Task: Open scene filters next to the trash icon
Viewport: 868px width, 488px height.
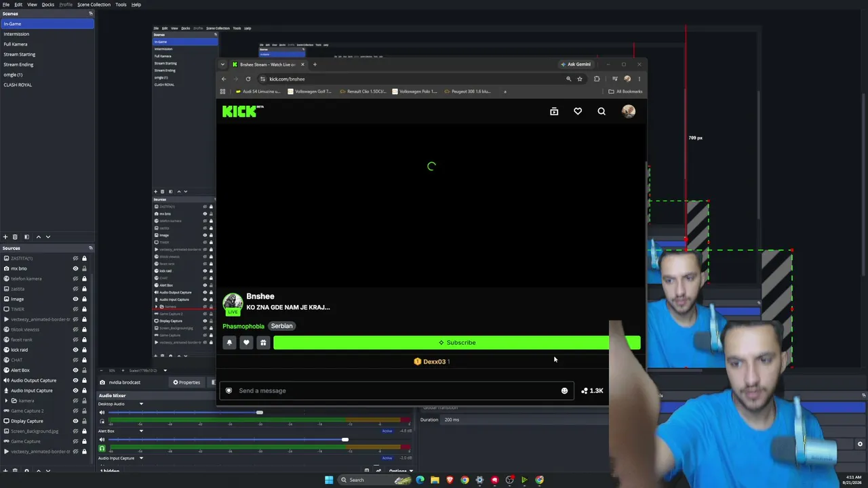Action: [26, 237]
